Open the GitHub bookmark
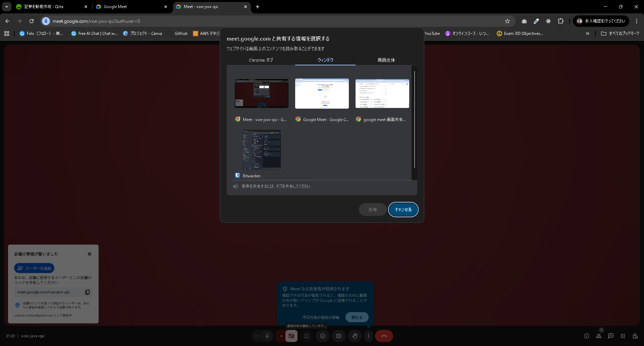 click(178, 34)
